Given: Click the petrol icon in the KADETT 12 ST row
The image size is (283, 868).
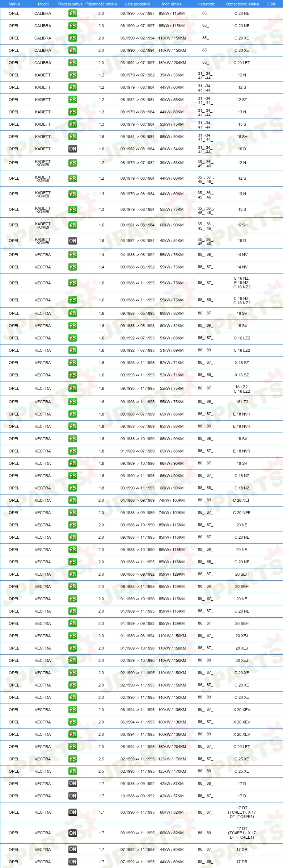Looking at the screenshot, I should click(x=72, y=100).
